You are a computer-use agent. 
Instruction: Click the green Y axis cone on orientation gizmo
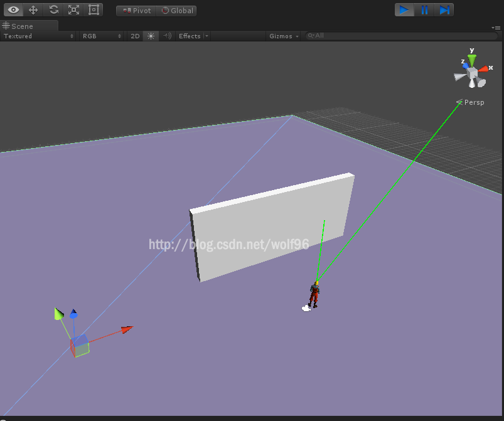point(472,60)
